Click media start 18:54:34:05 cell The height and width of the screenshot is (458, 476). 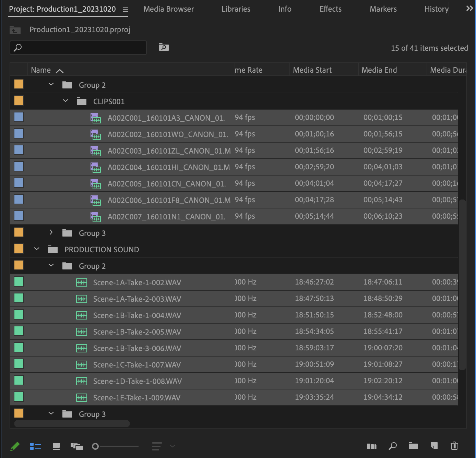(x=314, y=331)
